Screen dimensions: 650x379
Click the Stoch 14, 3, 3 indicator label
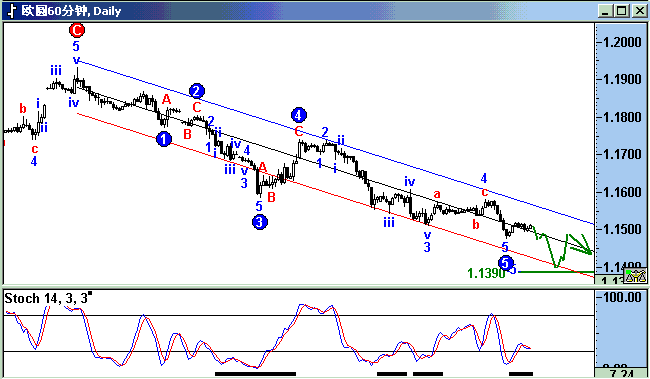pyautogui.click(x=47, y=298)
